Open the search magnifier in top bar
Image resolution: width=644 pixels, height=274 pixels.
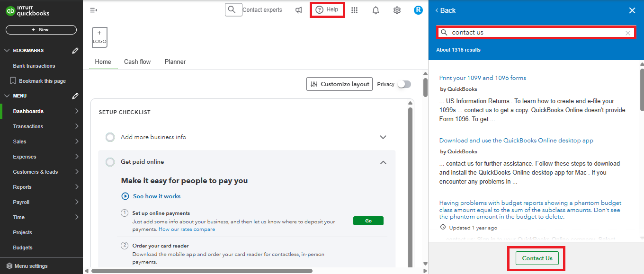(x=232, y=9)
